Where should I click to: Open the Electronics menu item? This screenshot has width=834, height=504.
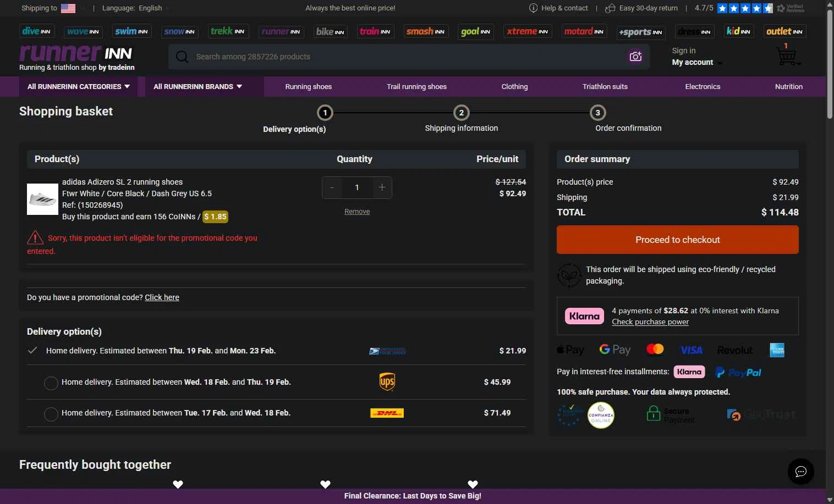click(703, 87)
